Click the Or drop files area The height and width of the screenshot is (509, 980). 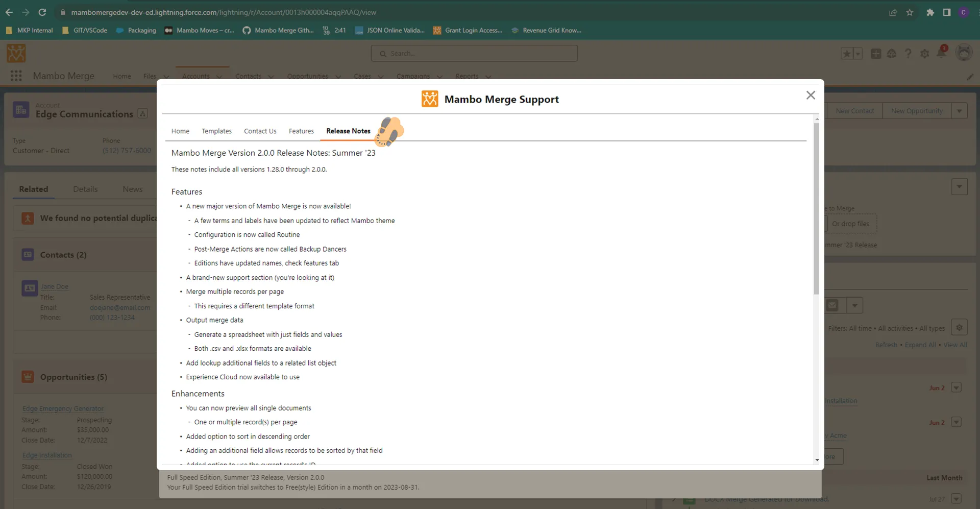point(850,224)
